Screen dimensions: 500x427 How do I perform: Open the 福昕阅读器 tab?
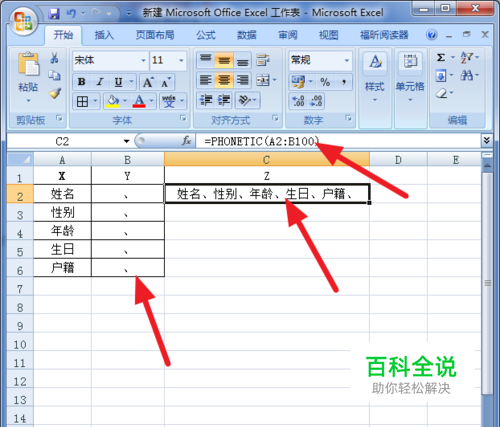pyautogui.click(x=384, y=35)
